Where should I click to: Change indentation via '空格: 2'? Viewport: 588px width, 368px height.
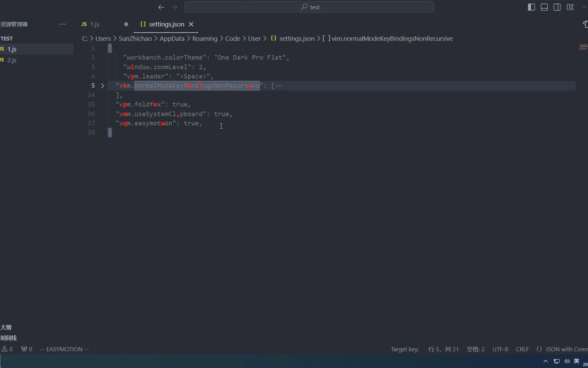coord(476,349)
